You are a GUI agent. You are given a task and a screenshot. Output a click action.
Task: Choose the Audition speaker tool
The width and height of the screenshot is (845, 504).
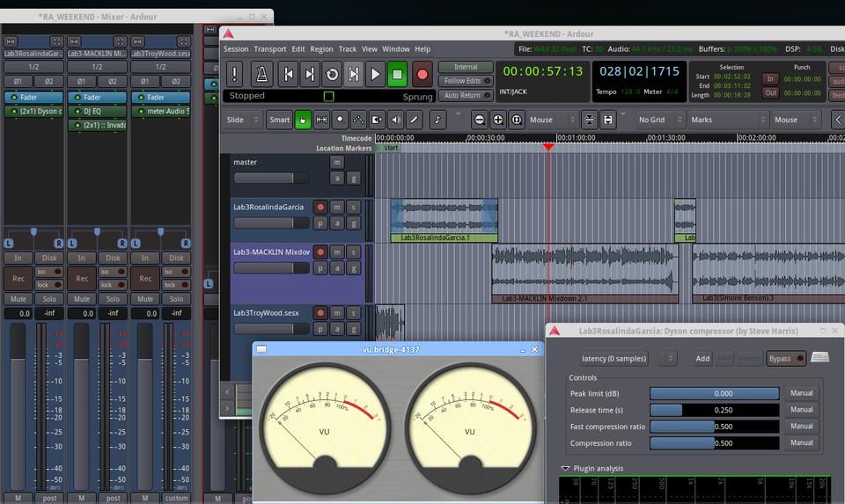point(395,120)
